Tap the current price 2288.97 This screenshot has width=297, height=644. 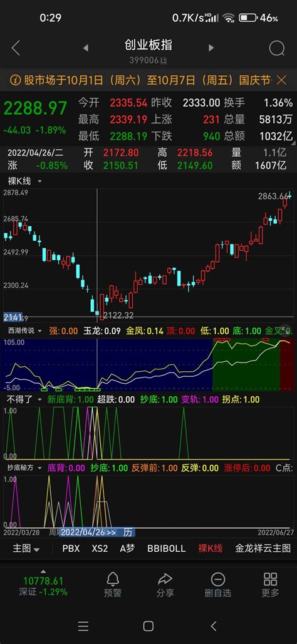35,108
